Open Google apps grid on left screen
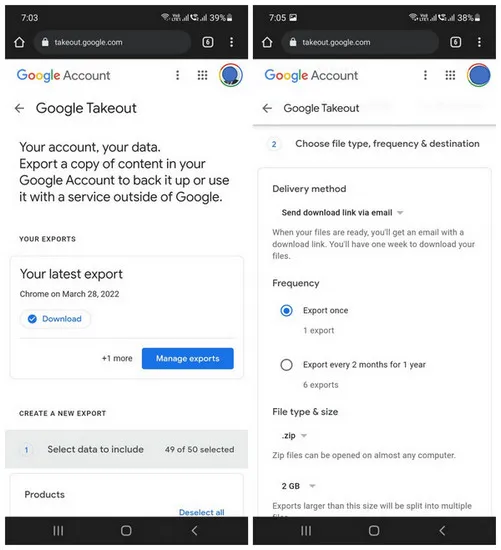 point(202,75)
